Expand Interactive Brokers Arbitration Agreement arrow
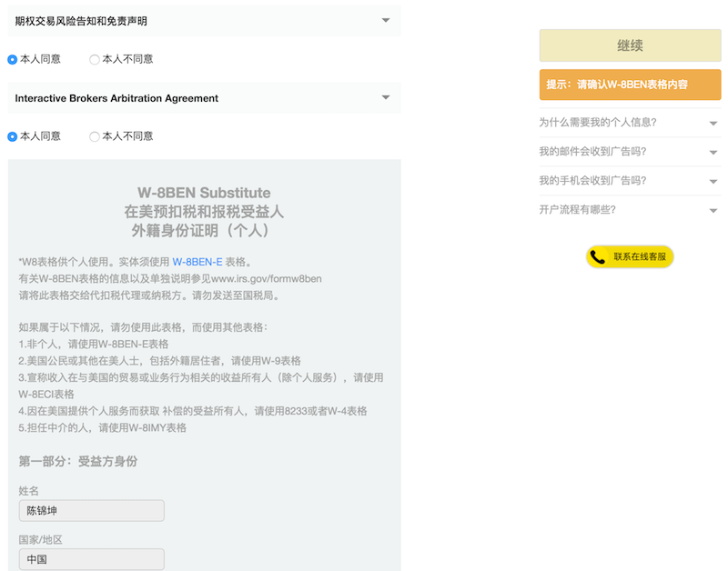The height and width of the screenshot is (571, 728). click(x=386, y=98)
